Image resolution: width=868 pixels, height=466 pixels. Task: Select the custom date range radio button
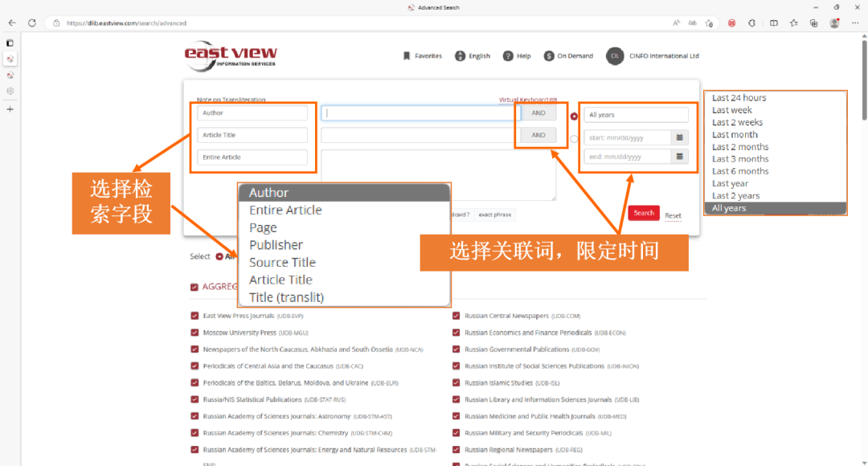click(x=574, y=140)
